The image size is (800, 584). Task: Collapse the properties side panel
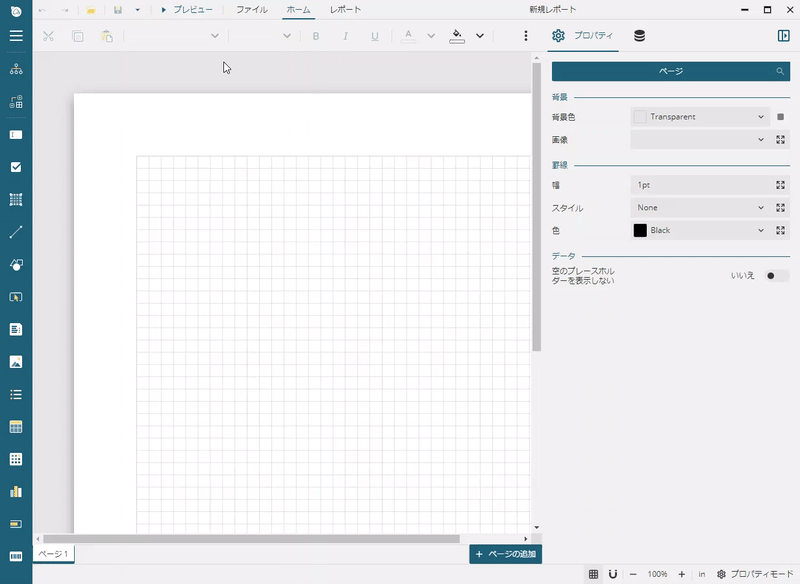pos(783,36)
